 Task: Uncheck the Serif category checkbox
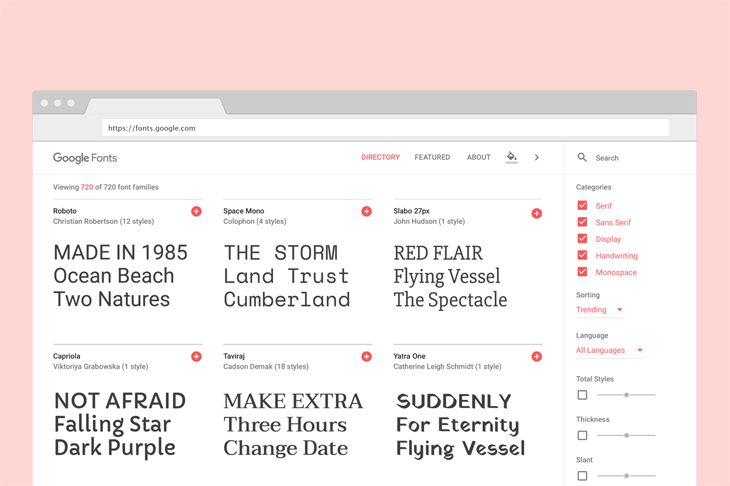tap(582, 205)
